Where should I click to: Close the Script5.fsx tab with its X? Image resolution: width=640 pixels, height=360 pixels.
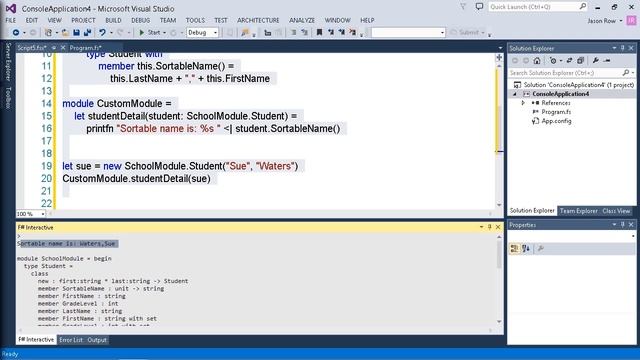(x=63, y=48)
